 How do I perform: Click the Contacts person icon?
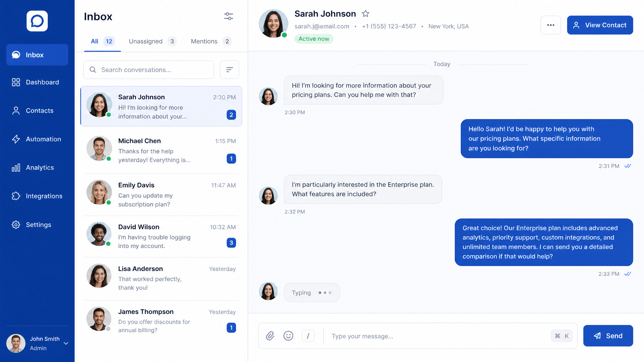coord(16,111)
